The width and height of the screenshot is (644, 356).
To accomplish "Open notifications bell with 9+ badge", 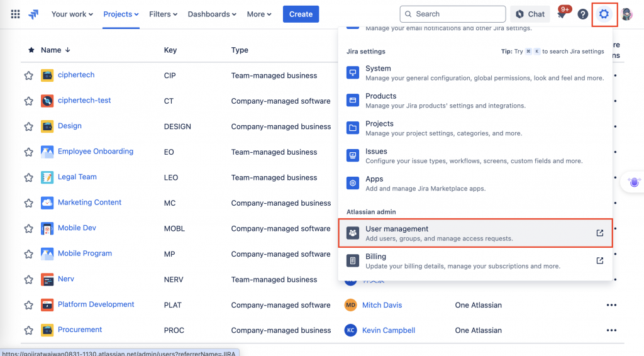I will click(x=562, y=14).
